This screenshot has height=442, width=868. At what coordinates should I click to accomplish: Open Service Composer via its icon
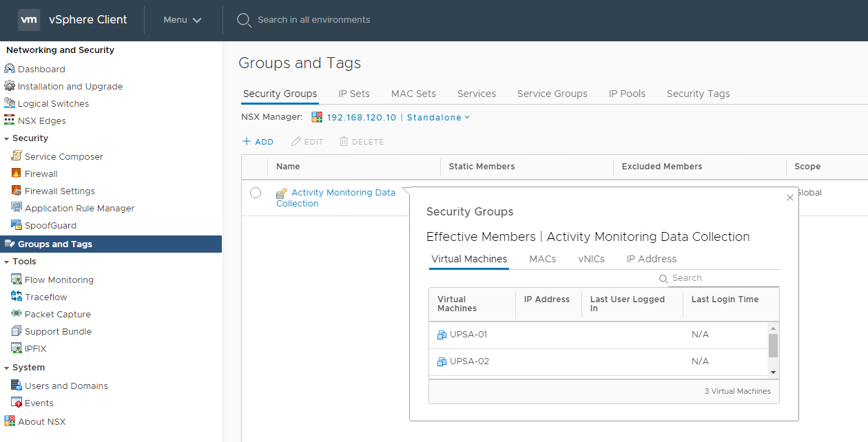click(x=17, y=156)
